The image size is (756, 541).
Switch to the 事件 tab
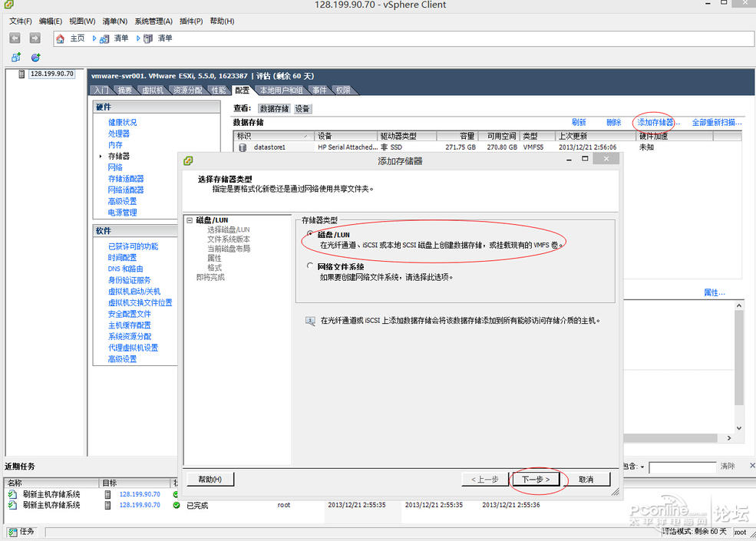click(x=319, y=91)
